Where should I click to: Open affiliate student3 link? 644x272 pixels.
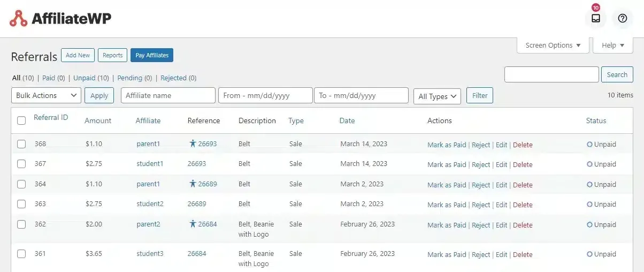pyautogui.click(x=150, y=254)
